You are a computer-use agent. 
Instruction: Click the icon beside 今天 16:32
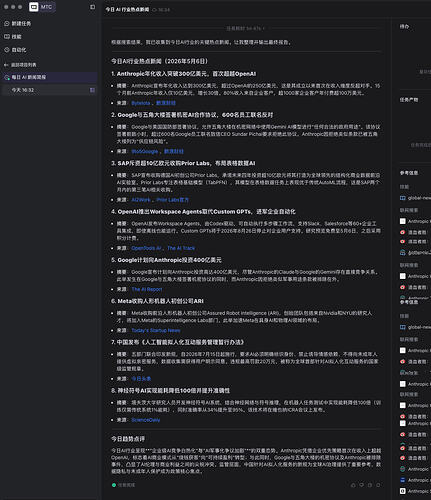[x=92, y=90]
